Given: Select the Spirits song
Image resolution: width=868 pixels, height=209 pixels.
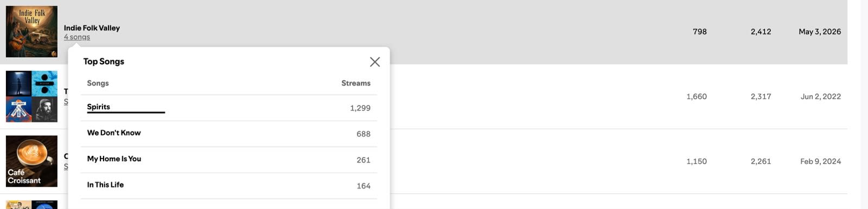Looking at the screenshot, I should click(x=99, y=107).
